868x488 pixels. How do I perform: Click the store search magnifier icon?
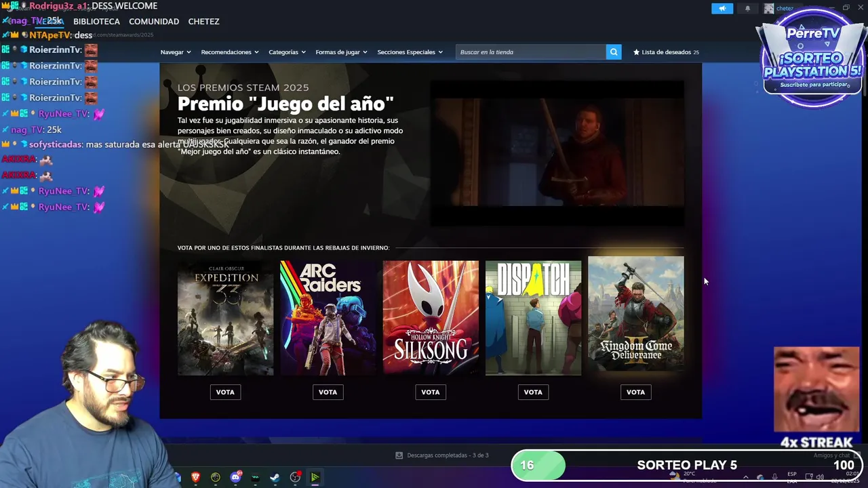613,52
